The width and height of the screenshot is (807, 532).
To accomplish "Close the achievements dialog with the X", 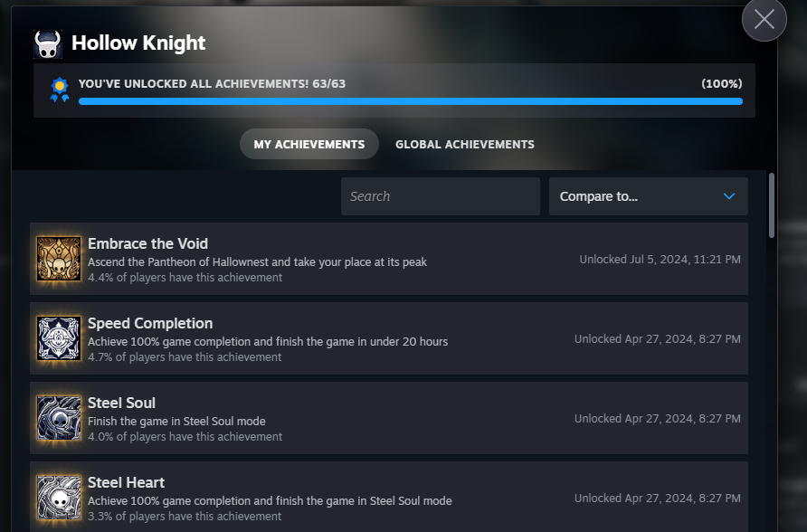I will pyautogui.click(x=764, y=20).
